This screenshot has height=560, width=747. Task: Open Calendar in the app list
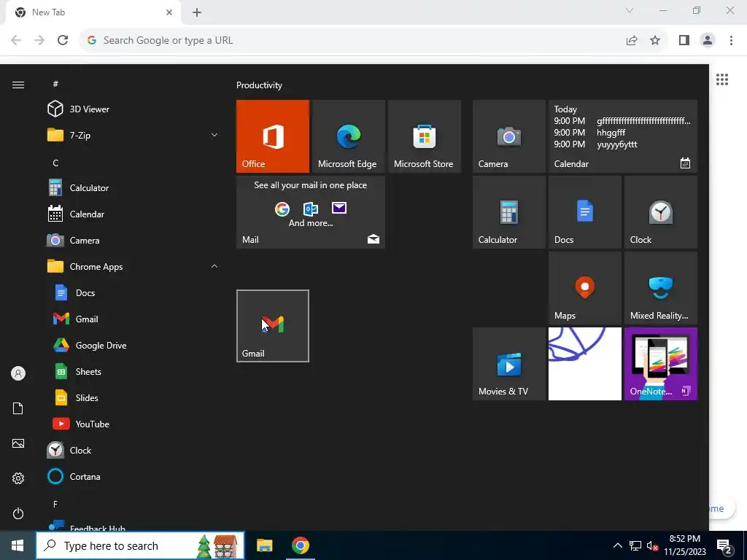click(133, 214)
